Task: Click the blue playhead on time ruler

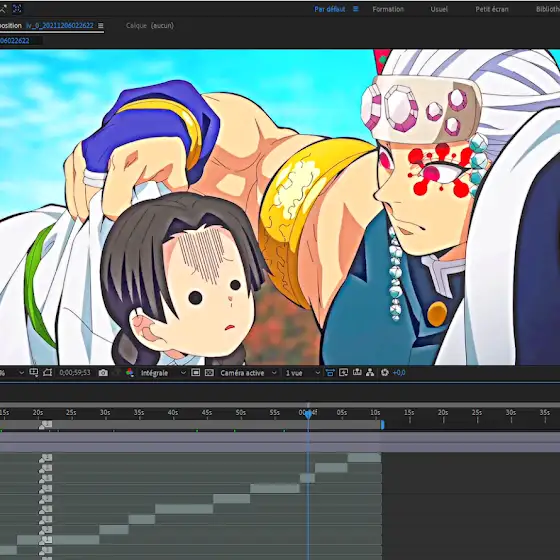Action: (x=308, y=414)
